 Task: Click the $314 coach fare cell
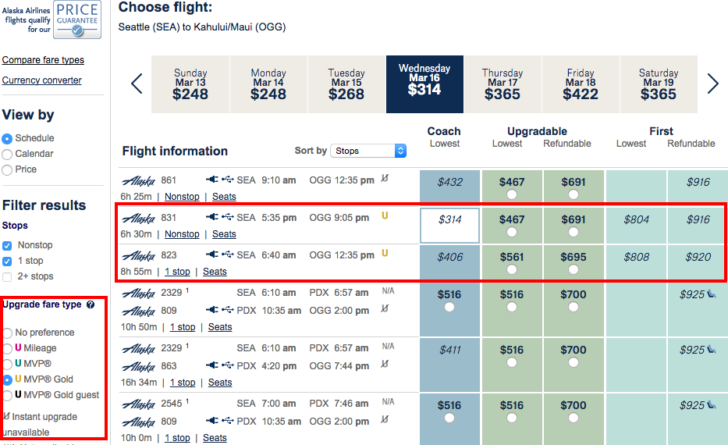coord(449,224)
